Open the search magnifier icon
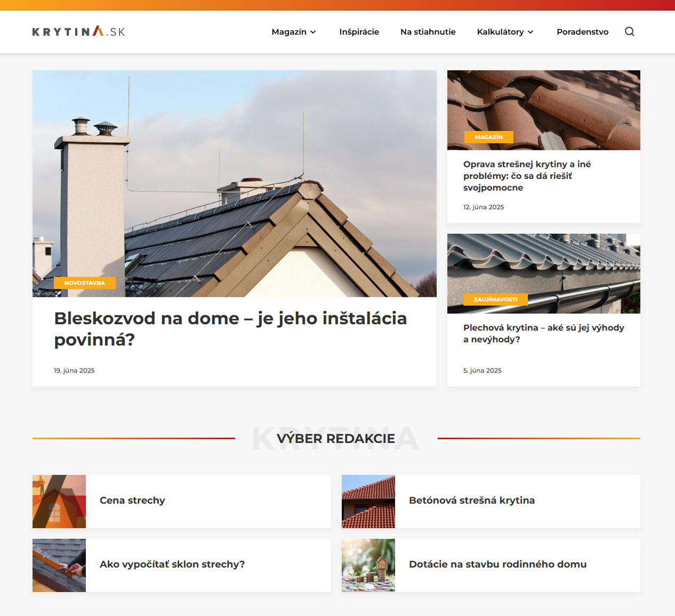 pyautogui.click(x=630, y=31)
